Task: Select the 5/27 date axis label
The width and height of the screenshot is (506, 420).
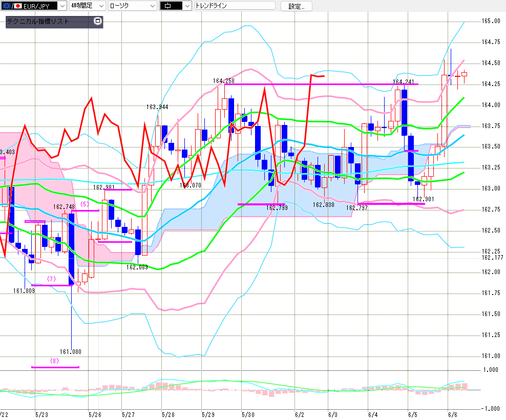Action: point(128,415)
